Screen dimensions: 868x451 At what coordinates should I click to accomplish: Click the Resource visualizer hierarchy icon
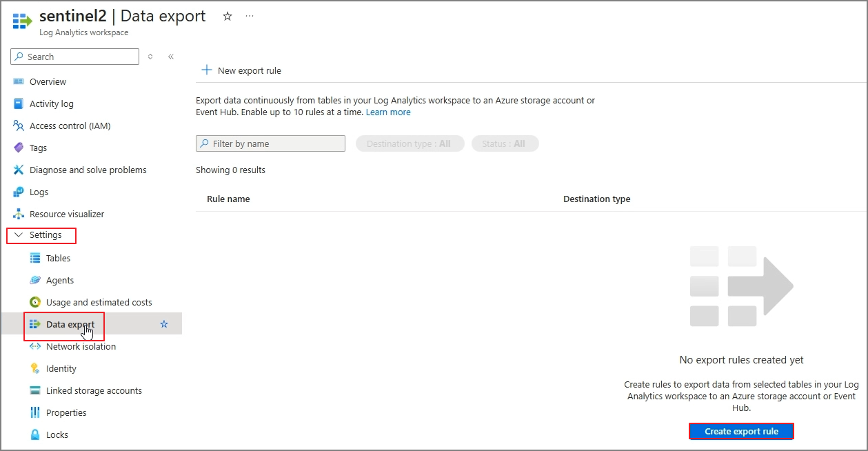coord(19,214)
